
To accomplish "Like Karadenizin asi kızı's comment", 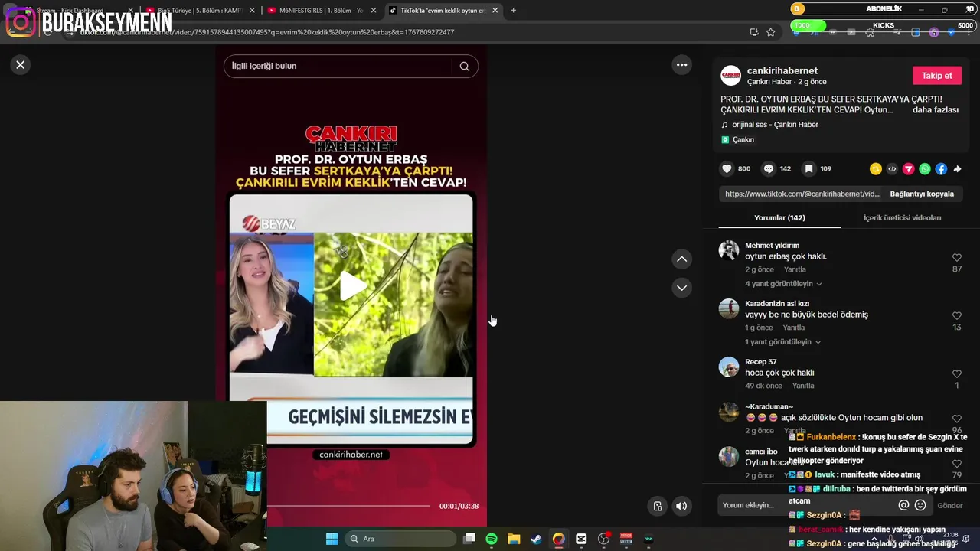I will pyautogui.click(x=956, y=316).
